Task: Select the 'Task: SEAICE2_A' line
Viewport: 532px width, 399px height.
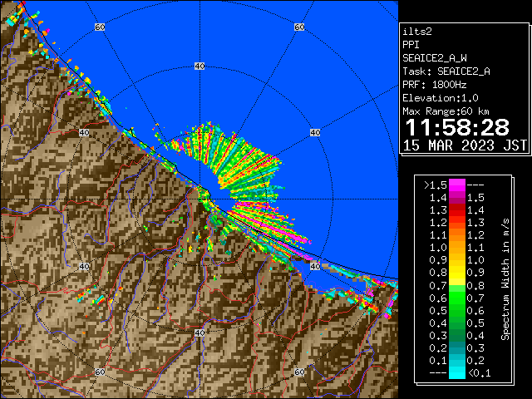Action: 446,71
